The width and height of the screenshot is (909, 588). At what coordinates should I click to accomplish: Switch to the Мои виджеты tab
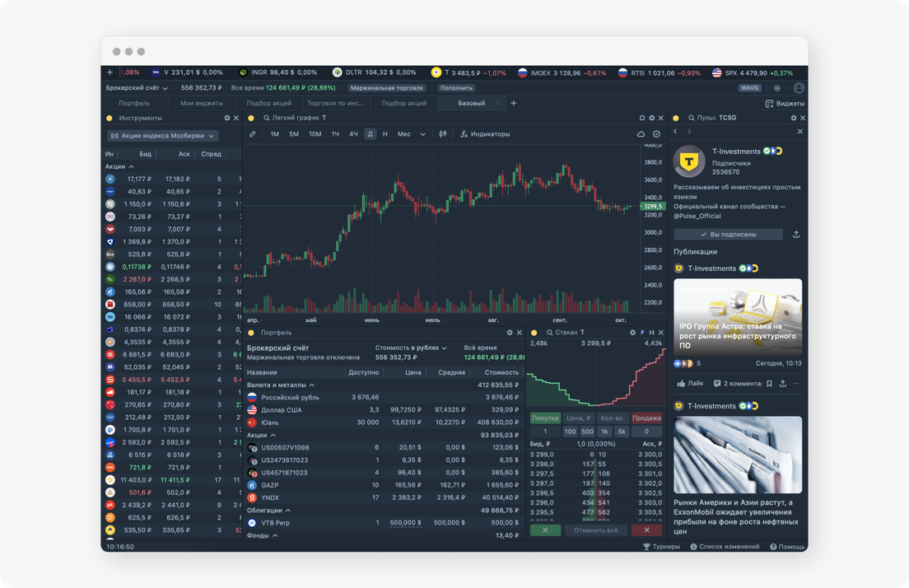201,103
